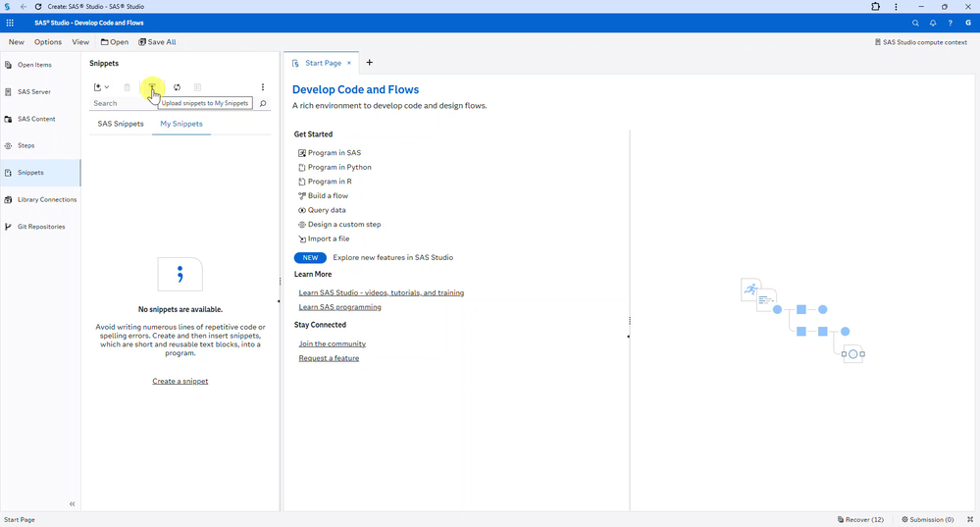Click SAS Studio compute context
This screenshot has height=527, width=980.
pos(920,42)
